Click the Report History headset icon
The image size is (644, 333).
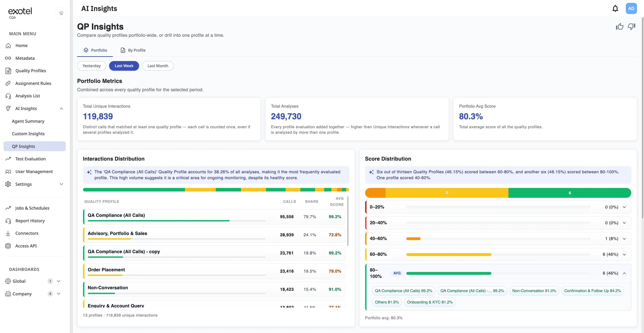click(x=8, y=221)
